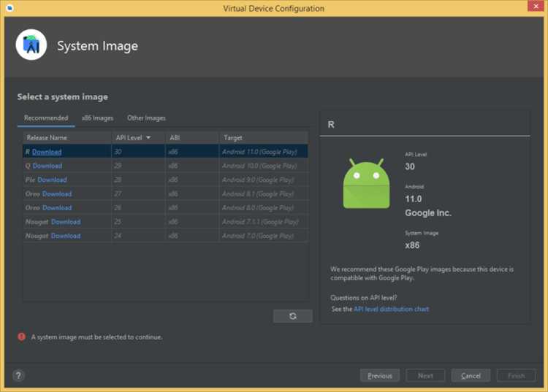Screen dimensions: 548x392
Task: Select the Android 9.0 (Google Play) cell
Action: click(264, 180)
